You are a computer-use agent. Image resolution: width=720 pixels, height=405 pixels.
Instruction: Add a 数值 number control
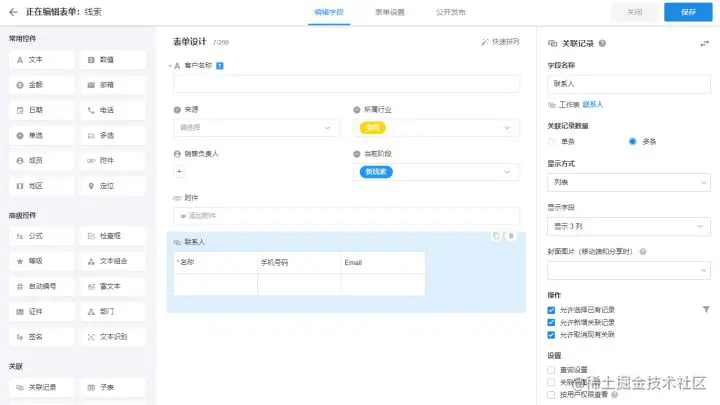112,60
